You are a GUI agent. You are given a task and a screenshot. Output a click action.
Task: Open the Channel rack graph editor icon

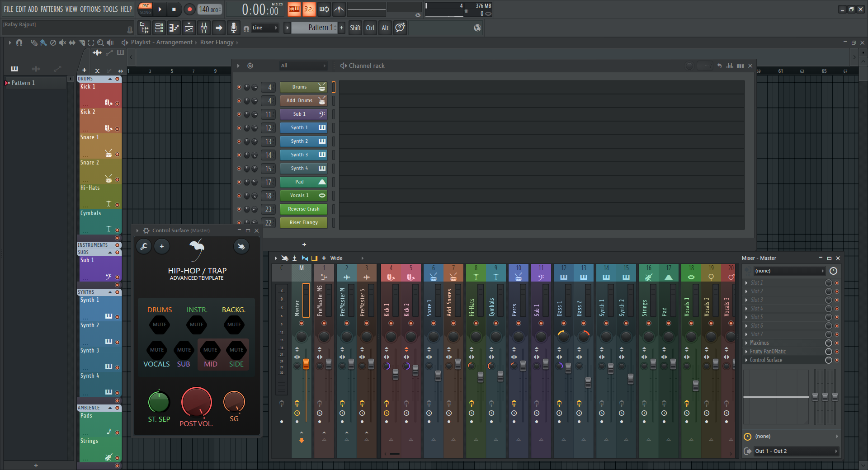[730, 66]
